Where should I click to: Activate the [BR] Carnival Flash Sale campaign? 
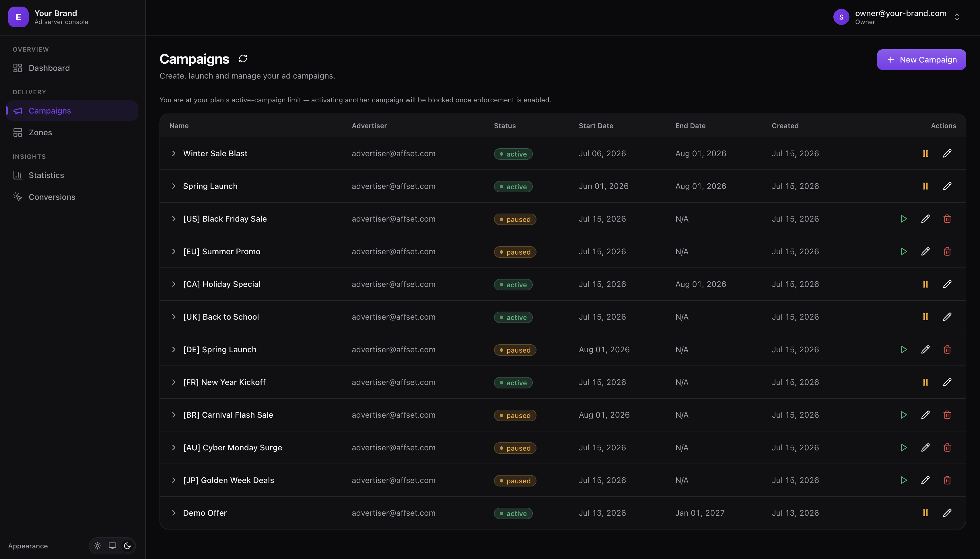coord(904,415)
